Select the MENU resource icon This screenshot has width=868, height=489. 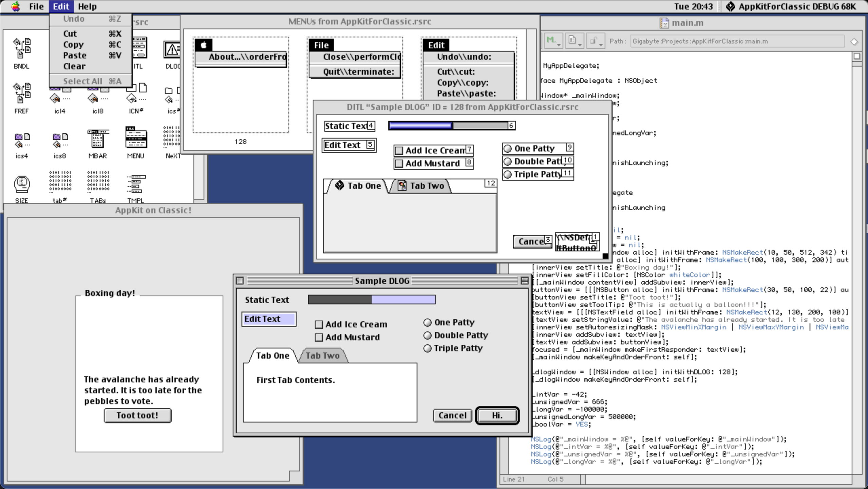tap(136, 138)
